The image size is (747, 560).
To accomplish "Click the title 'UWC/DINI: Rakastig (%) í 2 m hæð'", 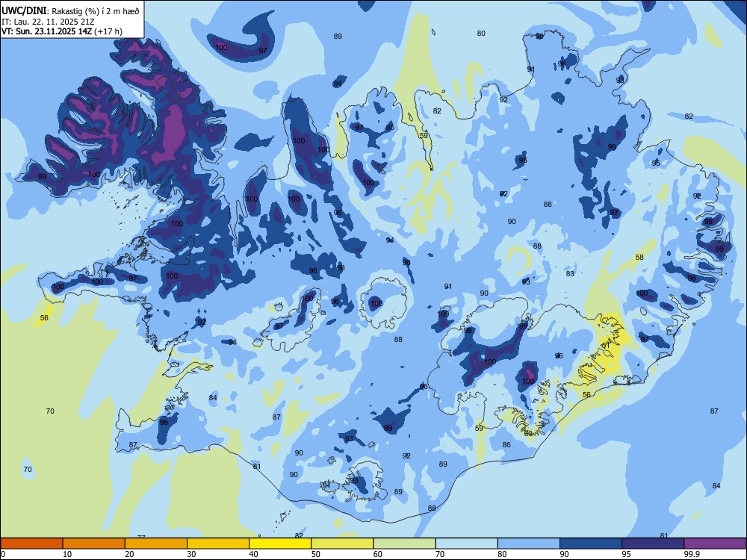I will 70,11.
